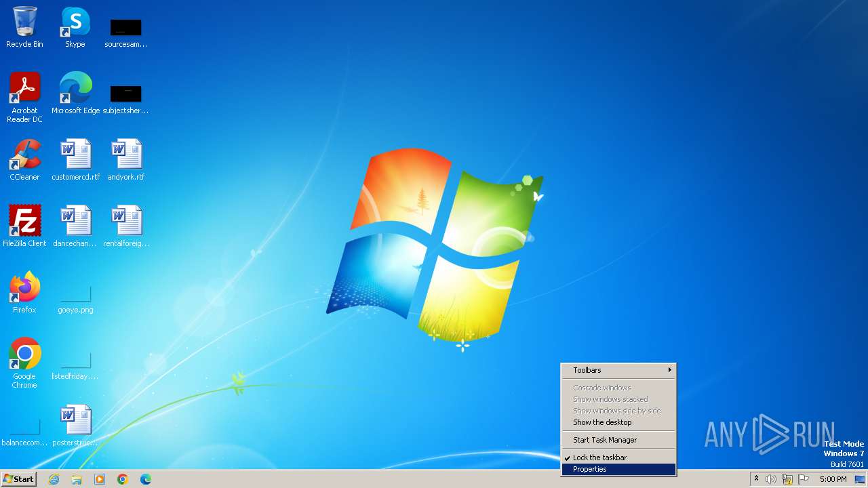Select the balancecom... file icon
This screenshot has width=868, height=488.
click(24, 432)
